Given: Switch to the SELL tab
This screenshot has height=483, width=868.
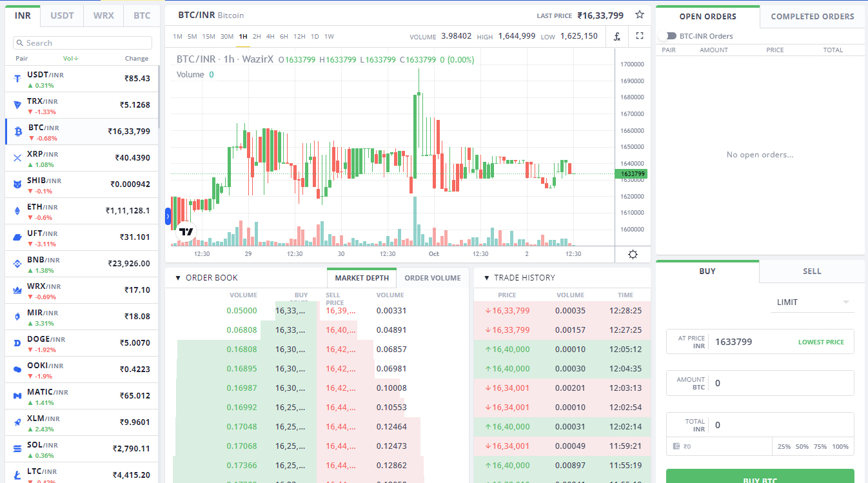Looking at the screenshot, I should [812, 271].
